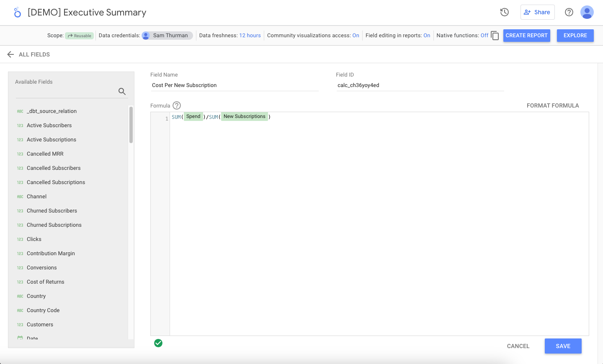This screenshot has width=603, height=364.
Task: Toggle community visualizations access On
Action: tap(356, 36)
